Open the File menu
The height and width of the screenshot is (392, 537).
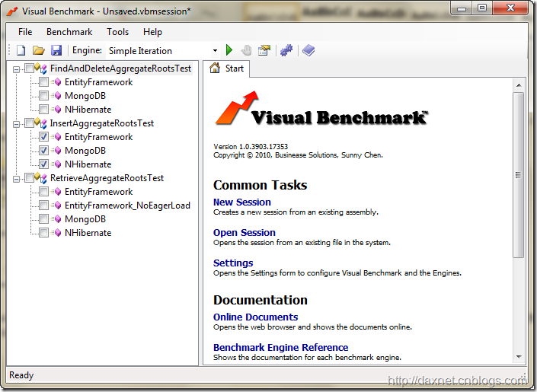(x=25, y=32)
